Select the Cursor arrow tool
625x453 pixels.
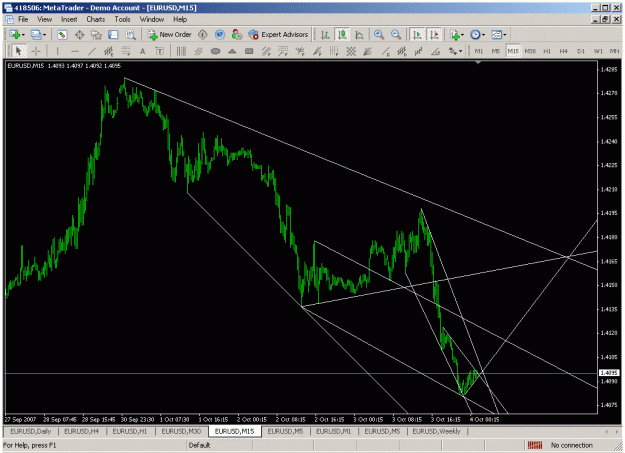tap(18, 51)
